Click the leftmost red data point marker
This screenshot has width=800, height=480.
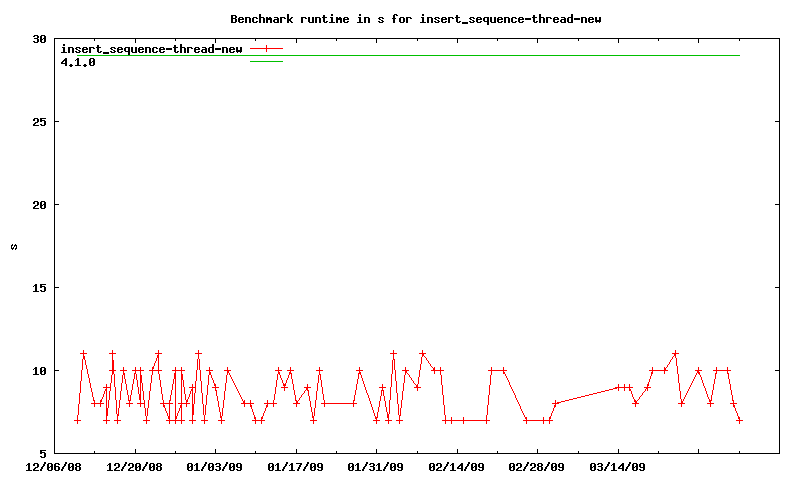77,420
